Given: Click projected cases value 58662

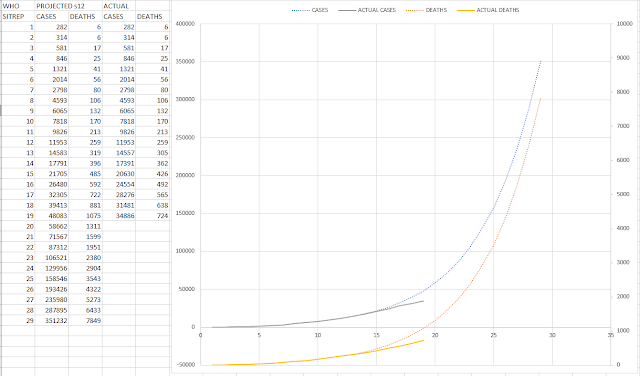Looking at the screenshot, I should click(52, 227).
